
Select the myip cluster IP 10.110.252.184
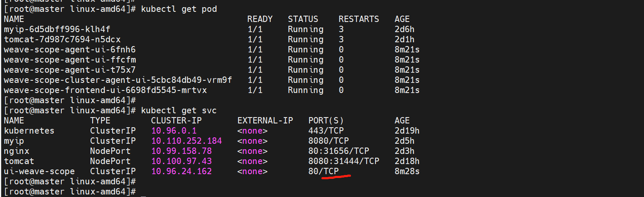pos(186,141)
